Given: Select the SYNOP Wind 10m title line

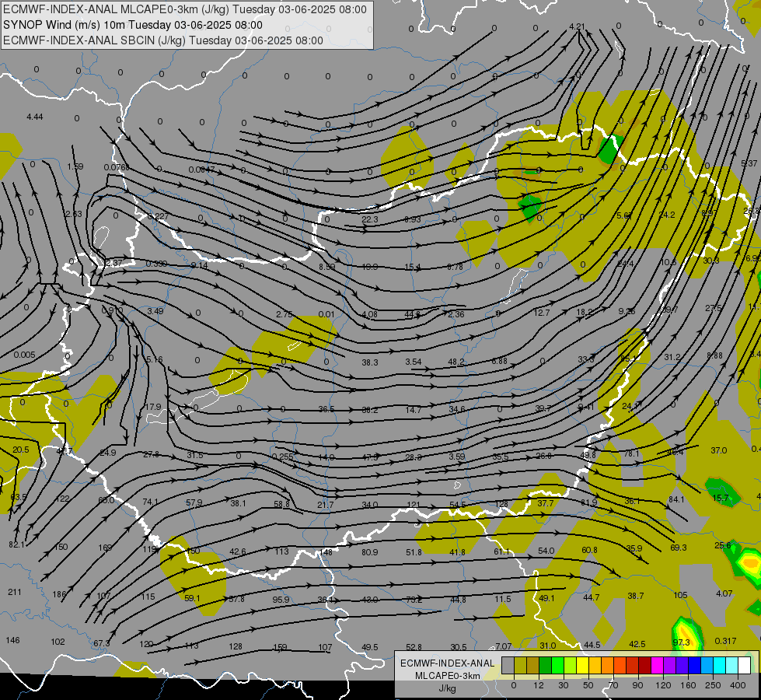Looking at the screenshot, I should [132, 25].
